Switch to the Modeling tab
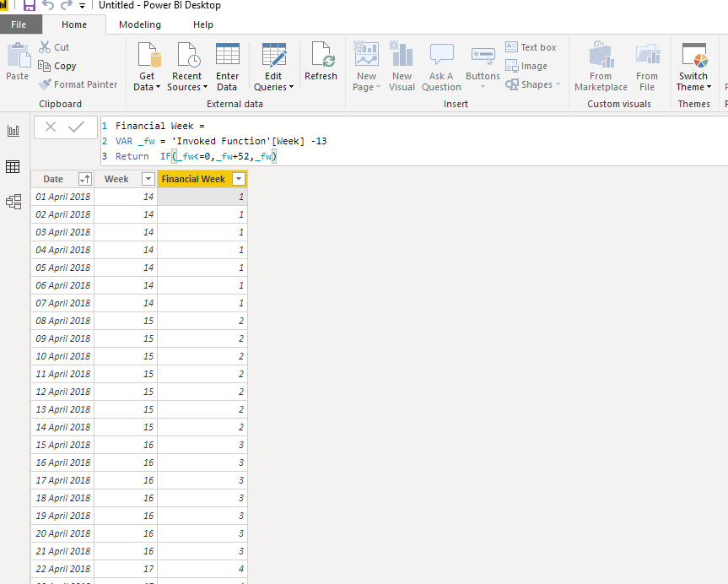This screenshot has height=584, width=728. tap(140, 24)
